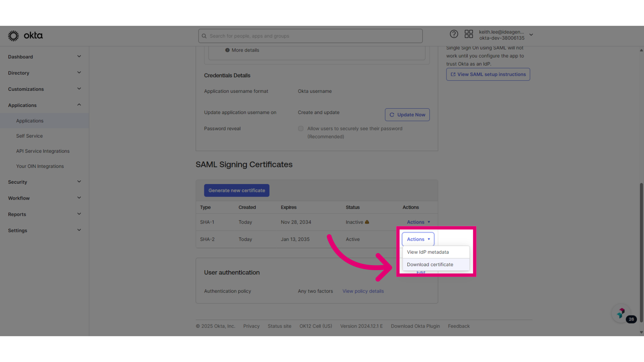The image size is (644, 362).
Task: Click the More details arrow icon
Action: (x=227, y=50)
